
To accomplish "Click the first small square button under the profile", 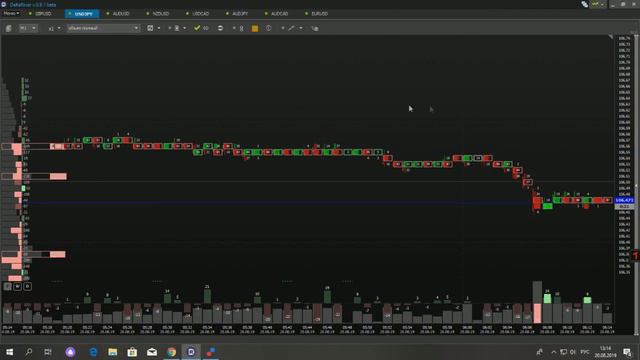I will point(7,287).
